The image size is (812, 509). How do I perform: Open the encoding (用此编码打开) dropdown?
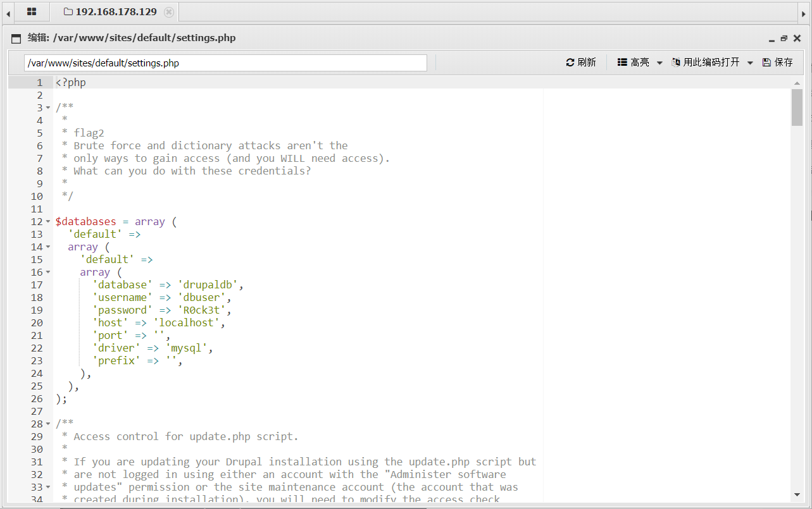pos(712,62)
